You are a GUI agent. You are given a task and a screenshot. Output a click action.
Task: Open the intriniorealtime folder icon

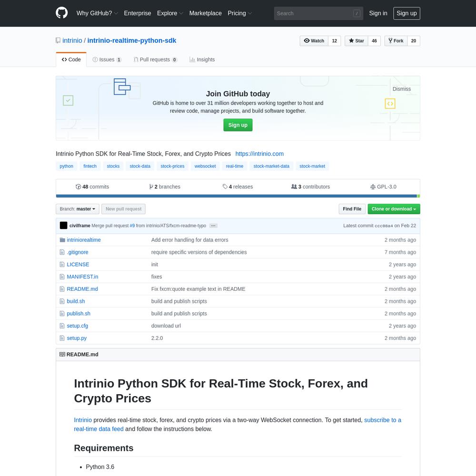[62, 240]
